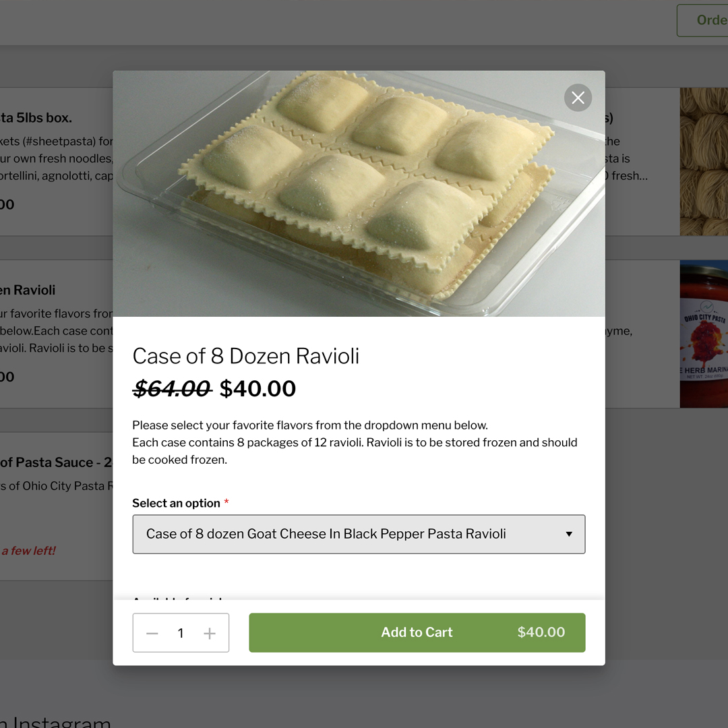Close the ravioli product popup
The width and height of the screenshot is (728, 728).
tap(578, 98)
